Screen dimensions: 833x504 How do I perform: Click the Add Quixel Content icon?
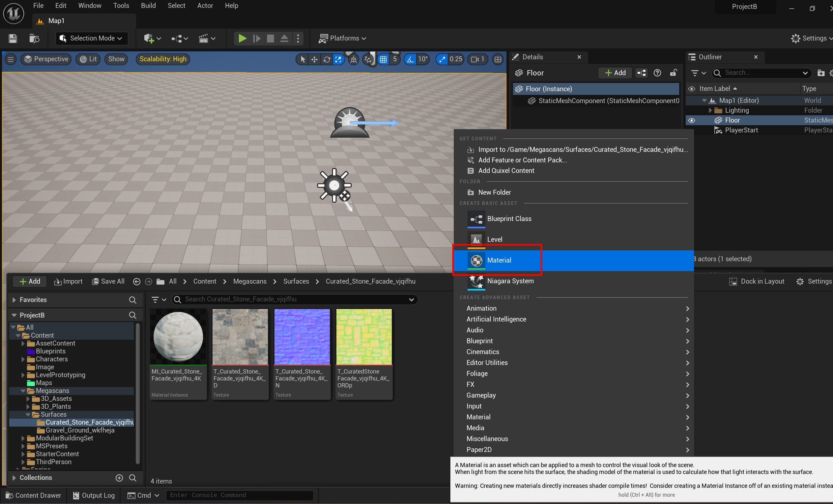pyautogui.click(x=471, y=171)
